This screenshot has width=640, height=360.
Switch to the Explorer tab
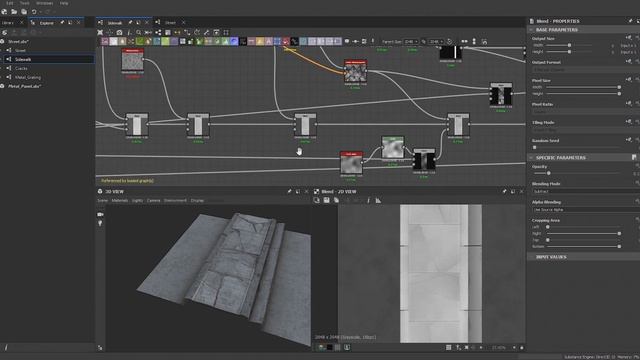(46, 23)
